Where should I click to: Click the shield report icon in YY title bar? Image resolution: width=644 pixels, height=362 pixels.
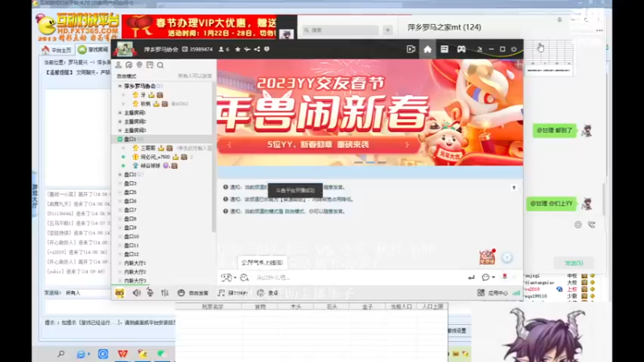pos(267,49)
